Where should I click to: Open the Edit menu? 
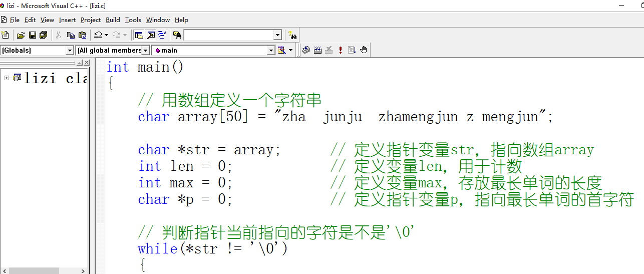tap(30, 20)
